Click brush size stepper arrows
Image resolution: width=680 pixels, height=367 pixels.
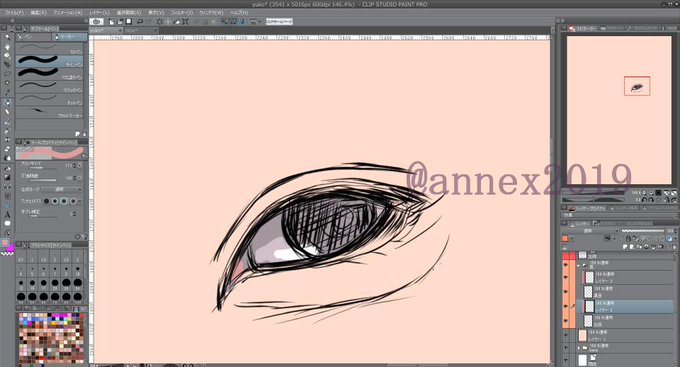[75, 166]
